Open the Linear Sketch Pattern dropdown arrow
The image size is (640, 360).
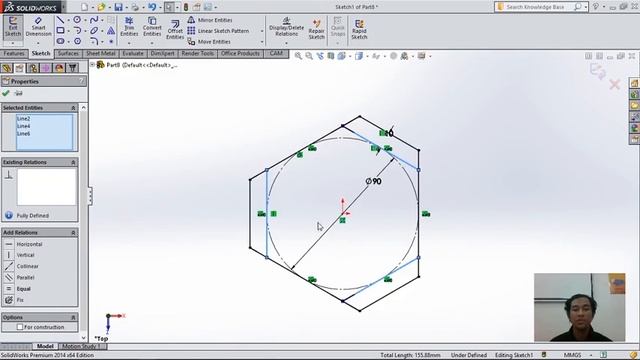pyautogui.click(x=262, y=31)
